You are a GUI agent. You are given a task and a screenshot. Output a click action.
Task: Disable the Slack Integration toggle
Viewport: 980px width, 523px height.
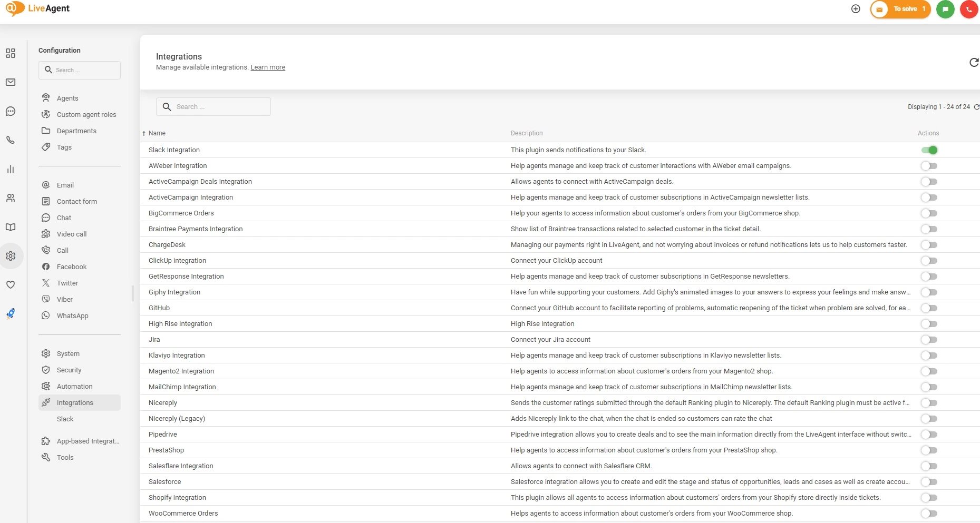point(929,150)
